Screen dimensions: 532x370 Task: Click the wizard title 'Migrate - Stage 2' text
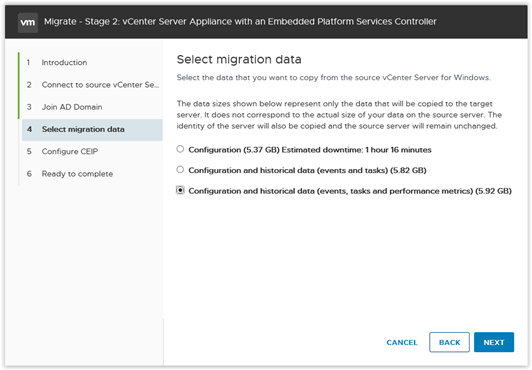[x=240, y=22]
